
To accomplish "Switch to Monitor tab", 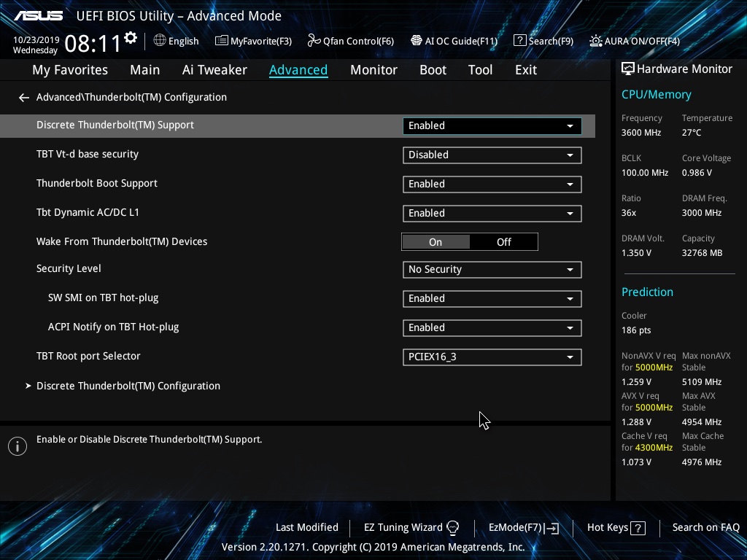I will [373, 70].
